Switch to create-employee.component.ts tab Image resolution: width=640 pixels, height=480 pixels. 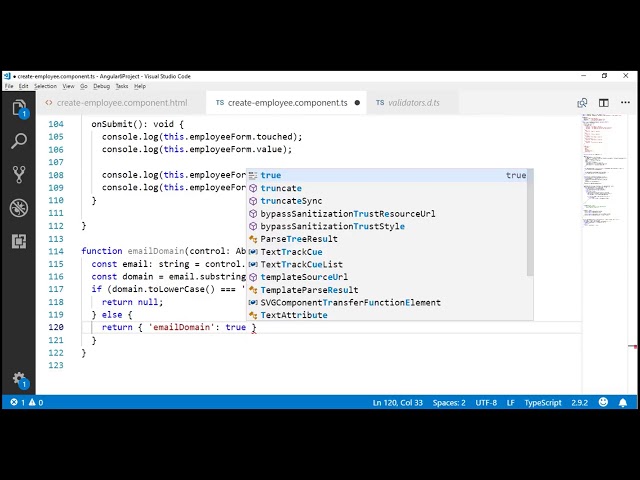point(287,103)
